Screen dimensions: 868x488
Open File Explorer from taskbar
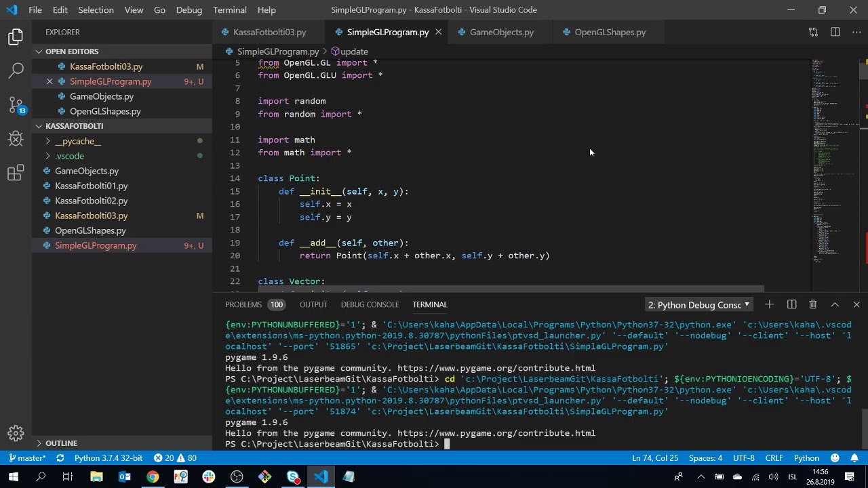(96, 476)
